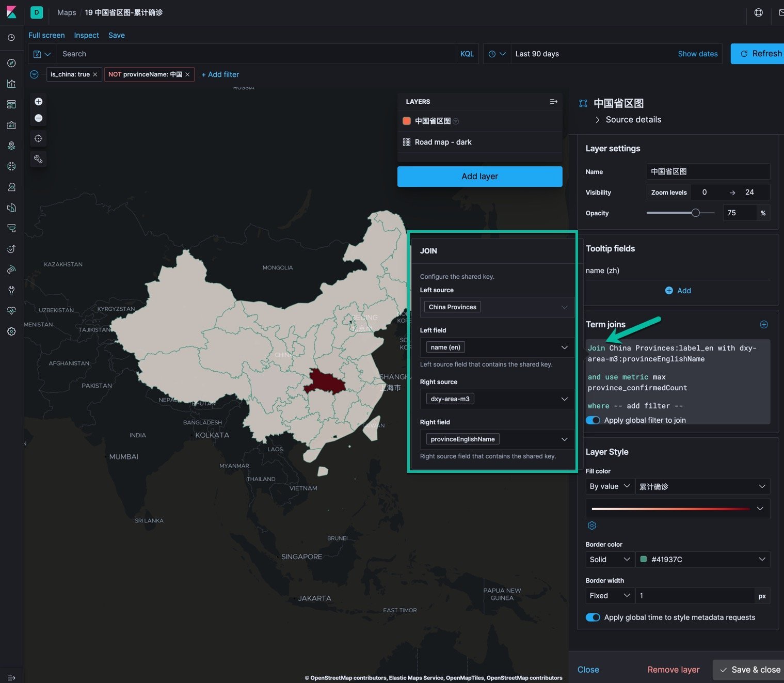
Task: Open the map tools wrench icon
Action: tap(38, 159)
